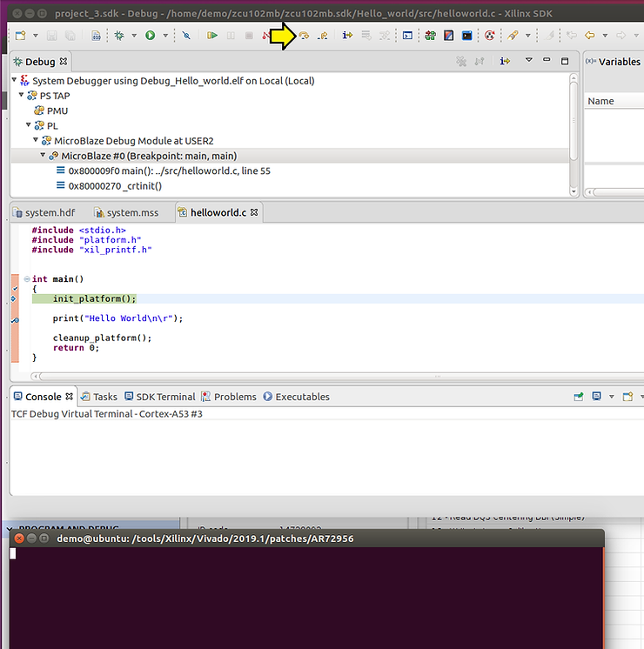
Task: Click the New file toolbar icon
Action: click(x=18, y=36)
